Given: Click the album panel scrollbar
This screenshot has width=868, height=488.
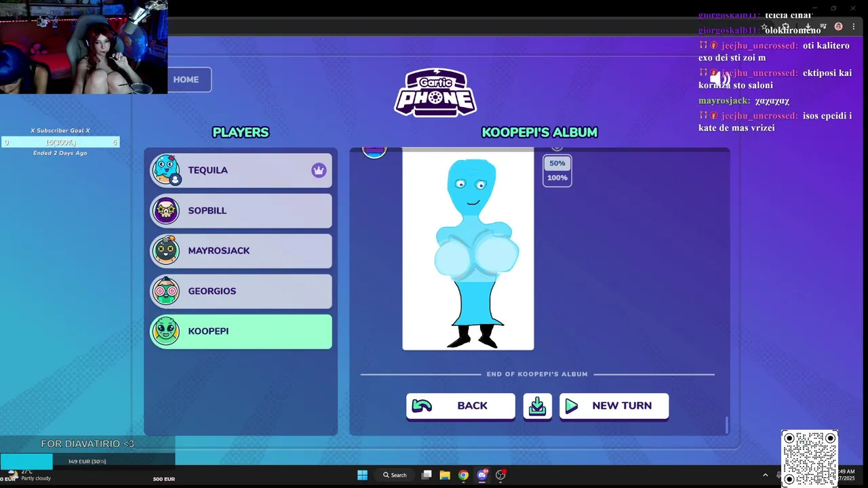Looking at the screenshot, I should [x=726, y=425].
